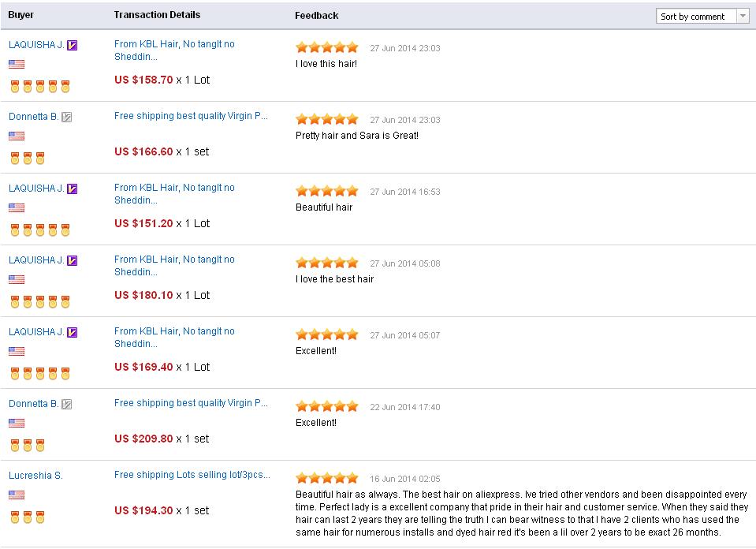Click star rating on Lucreshia S. review
756x549 pixels.
pyautogui.click(x=327, y=478)
